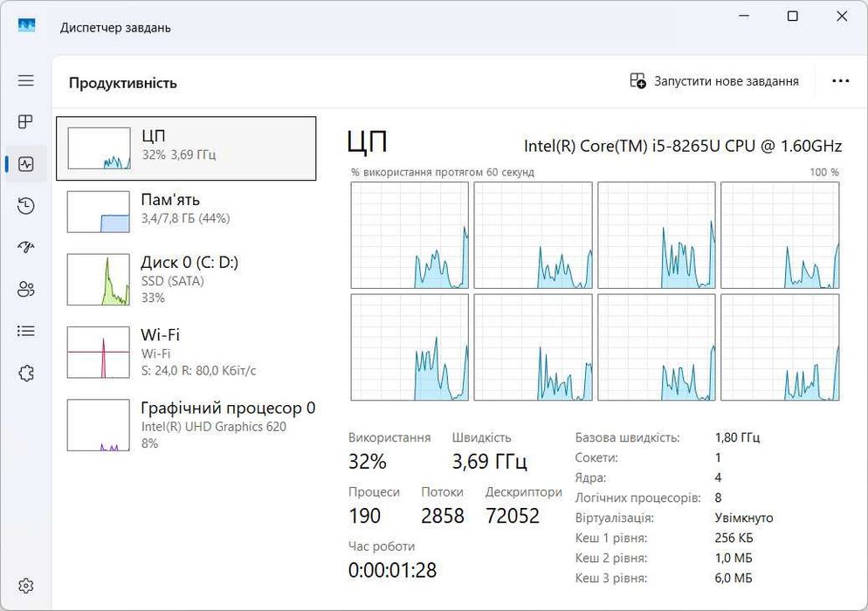Click the Пам'ять mini graph thumbnail
The height and width of the screenshot is (611, 868).
[99, 212]
